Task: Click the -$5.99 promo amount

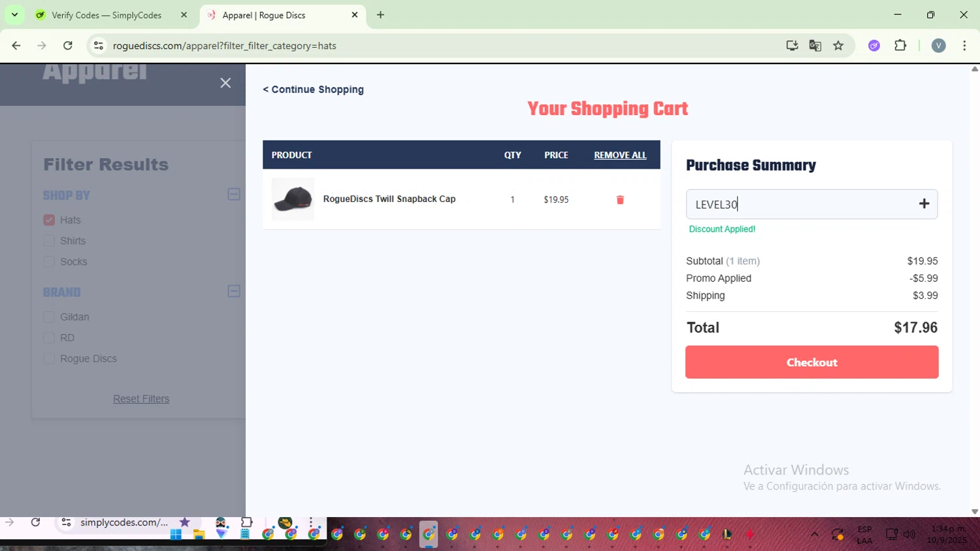Action: point(923,278)
